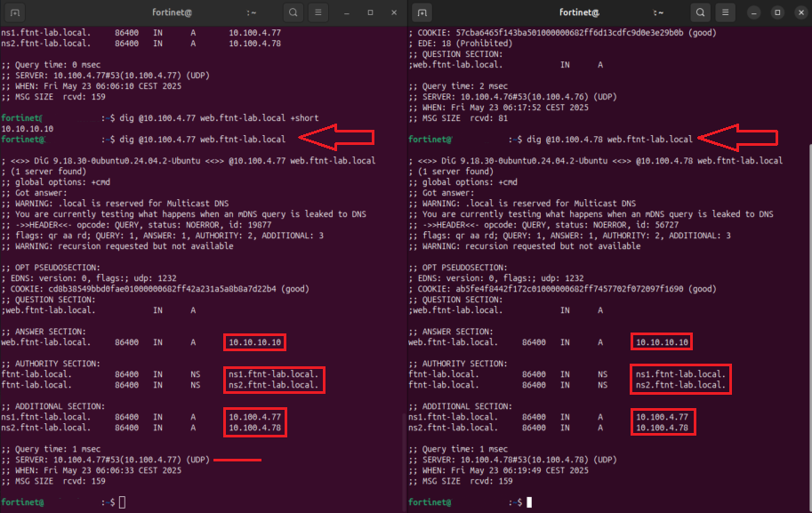Open search in the right terminal window
This screenshot has height=513, width=812.
click(700, 12)
